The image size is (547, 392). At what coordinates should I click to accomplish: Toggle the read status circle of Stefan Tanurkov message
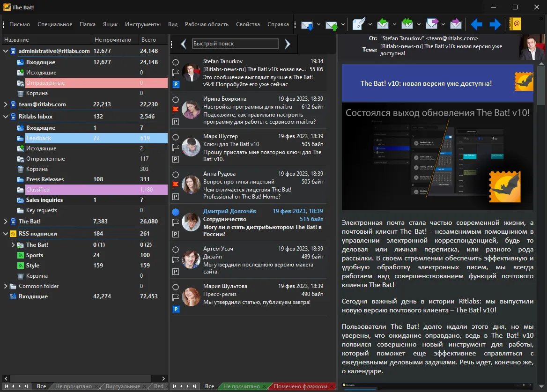click(x=176, y=62)
